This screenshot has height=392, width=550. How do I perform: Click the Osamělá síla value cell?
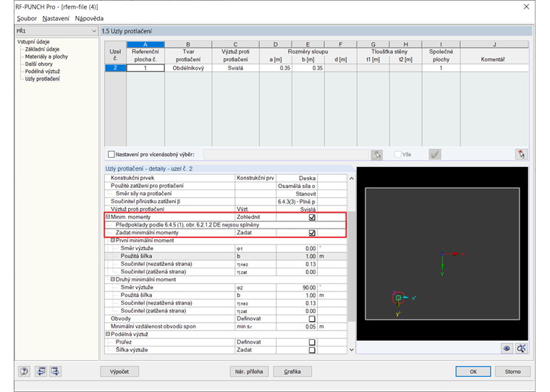point(297,186)
